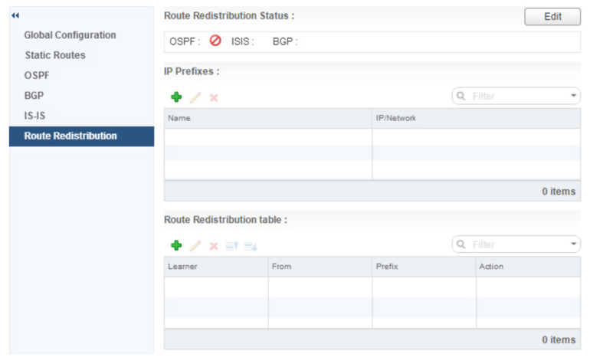This screenshot has width=590, height=364.
Task: Open the IP Prefixes filter dropdown arrow
Action: [574, 96]
